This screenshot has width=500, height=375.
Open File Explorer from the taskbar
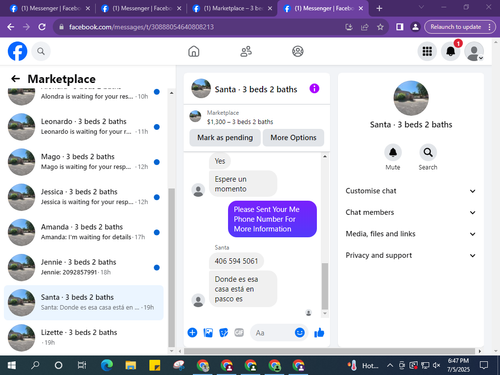point(131,365)
